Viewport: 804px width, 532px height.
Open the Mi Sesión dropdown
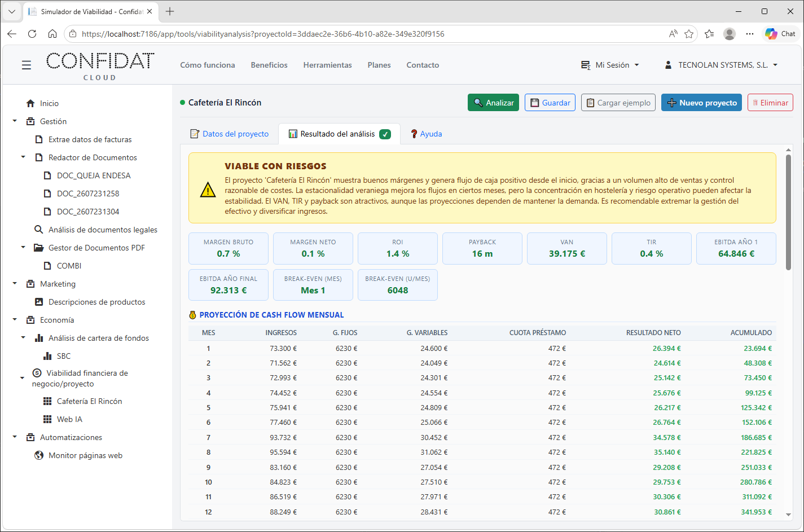click(x=610, y=65)
